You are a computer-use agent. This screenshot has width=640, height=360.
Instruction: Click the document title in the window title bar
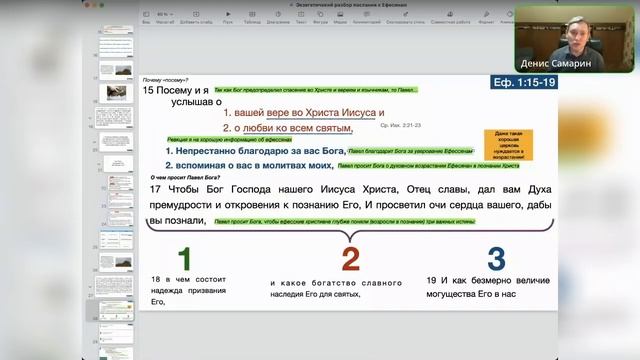tap(351, 5)
